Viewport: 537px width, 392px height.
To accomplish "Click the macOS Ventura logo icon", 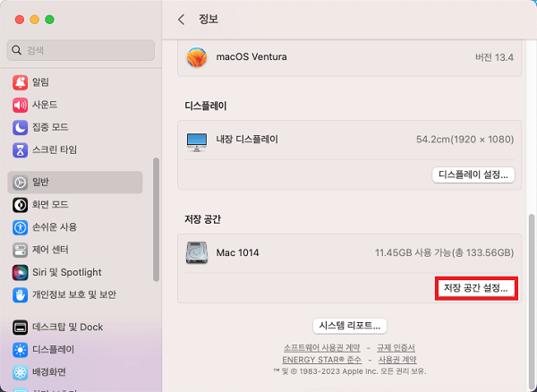I will click(197, 57).
